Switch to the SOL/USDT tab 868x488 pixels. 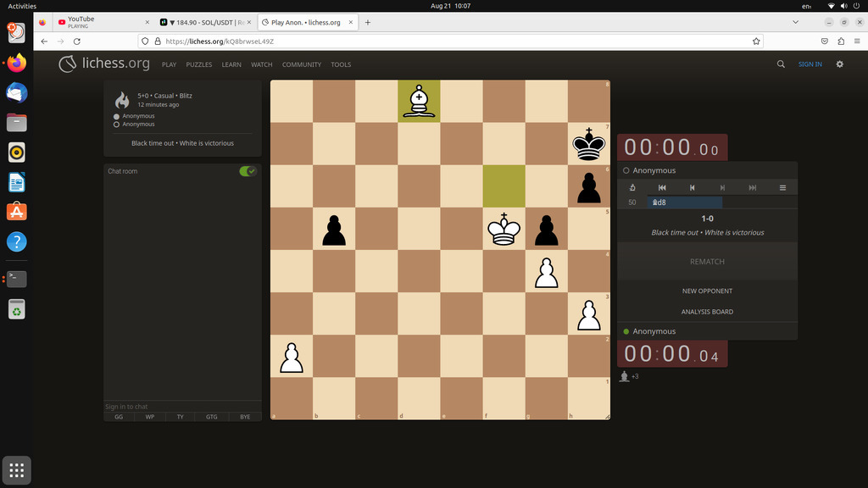206,22
